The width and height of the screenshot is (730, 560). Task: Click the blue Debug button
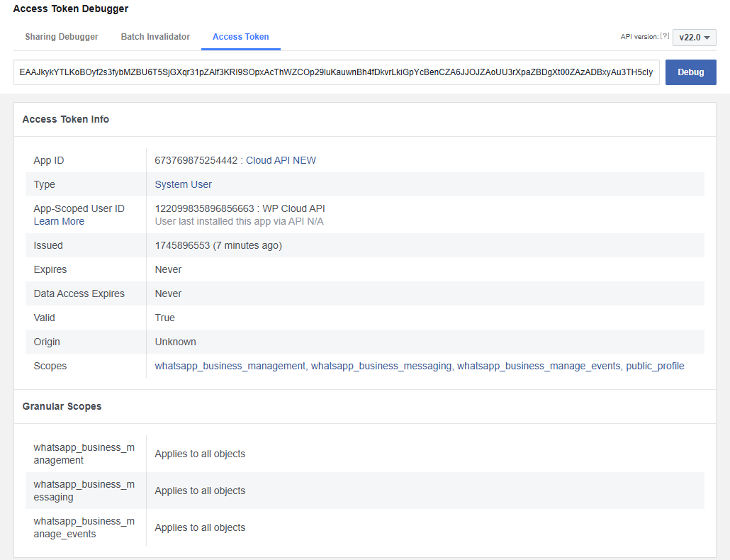pyautogui.click(x=690, y=72)
